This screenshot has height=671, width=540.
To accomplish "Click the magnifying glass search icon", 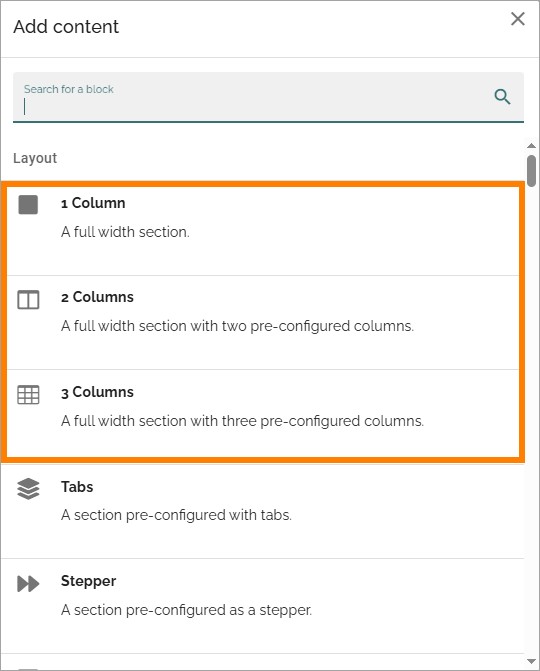I will point(502,97).
